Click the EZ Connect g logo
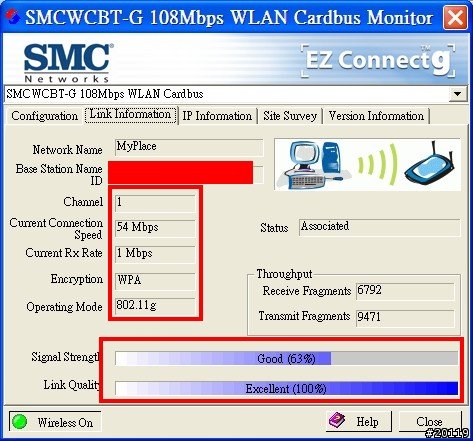Screen dimensions: 473x441 [378, 60]
